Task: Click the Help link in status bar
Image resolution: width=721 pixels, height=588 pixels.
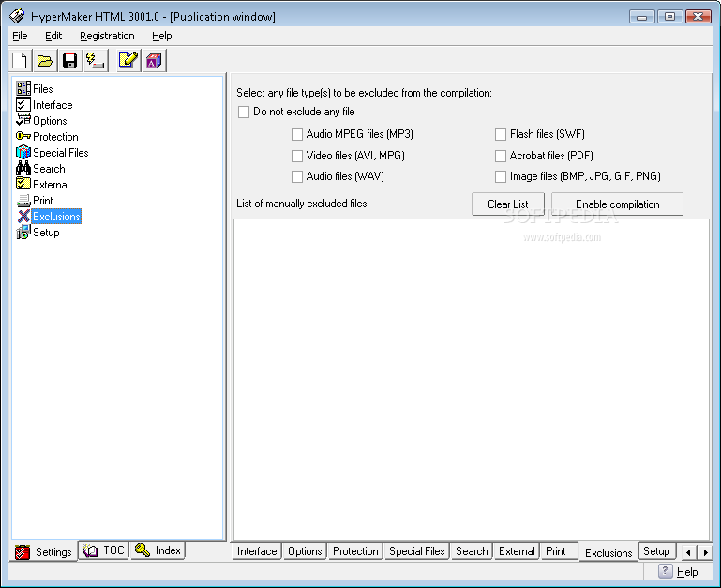Action: pyautogui.click(x=687, y=571)
